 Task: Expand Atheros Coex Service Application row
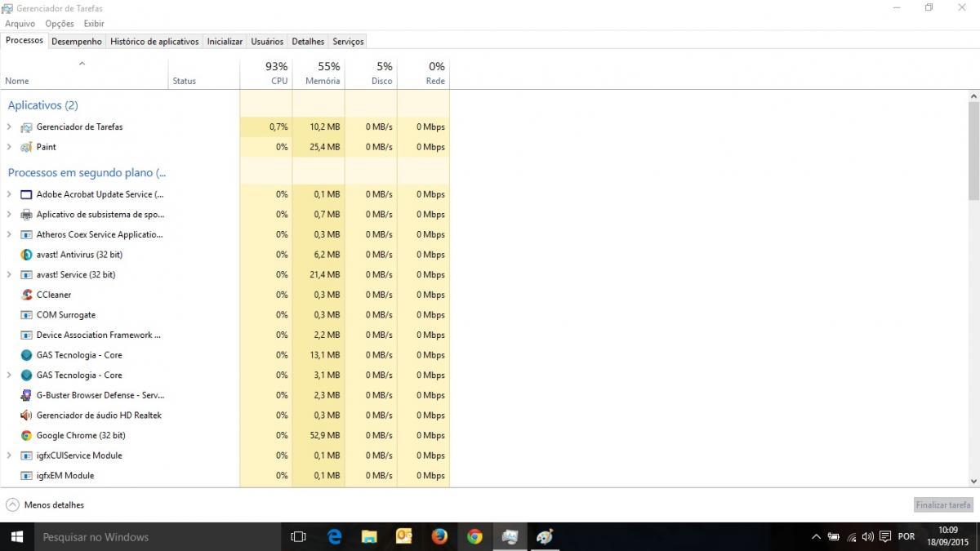pos(9,234)
